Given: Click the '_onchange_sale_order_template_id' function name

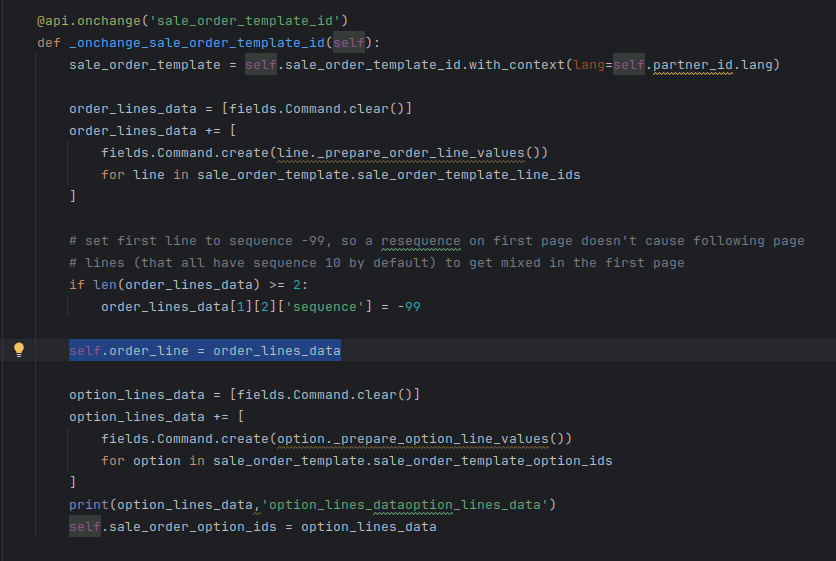Looking at the screenshot, I should (197, 43).
